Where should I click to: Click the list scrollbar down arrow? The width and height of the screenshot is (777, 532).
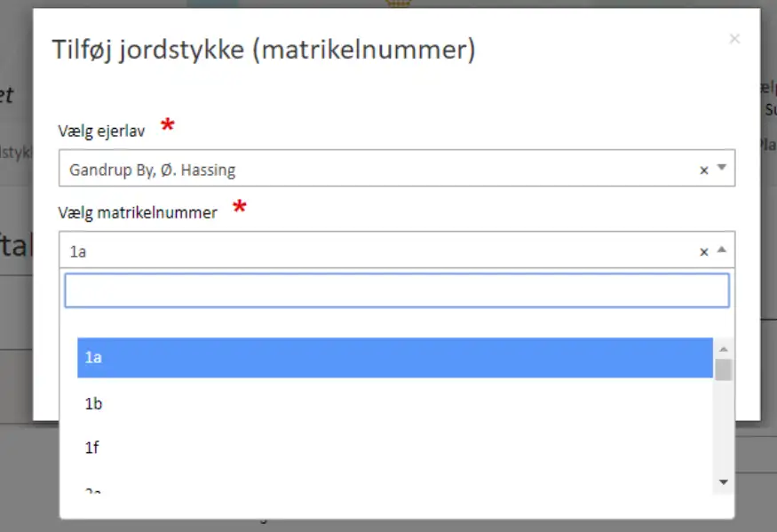coord(723,482)
